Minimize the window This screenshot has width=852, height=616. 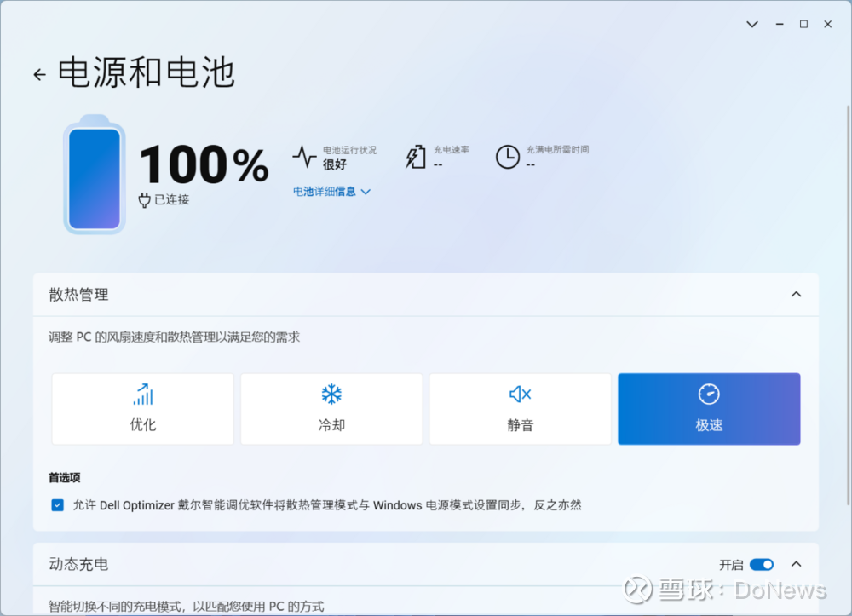pos(780,25)
